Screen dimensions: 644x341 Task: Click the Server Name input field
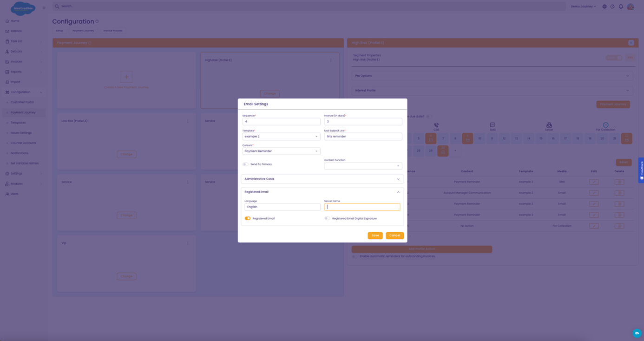click(362, 207)
